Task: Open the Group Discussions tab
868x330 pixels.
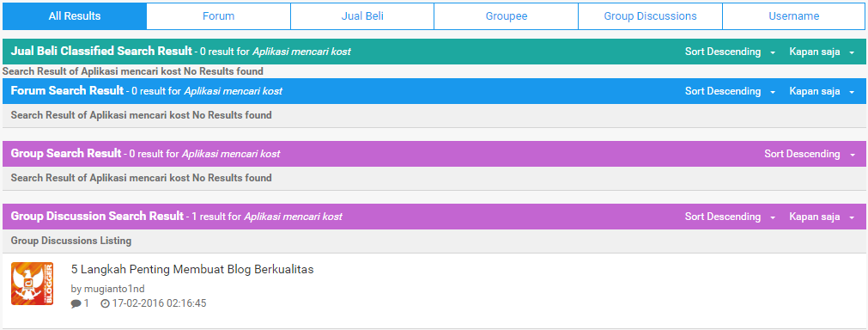Action: 650,16
